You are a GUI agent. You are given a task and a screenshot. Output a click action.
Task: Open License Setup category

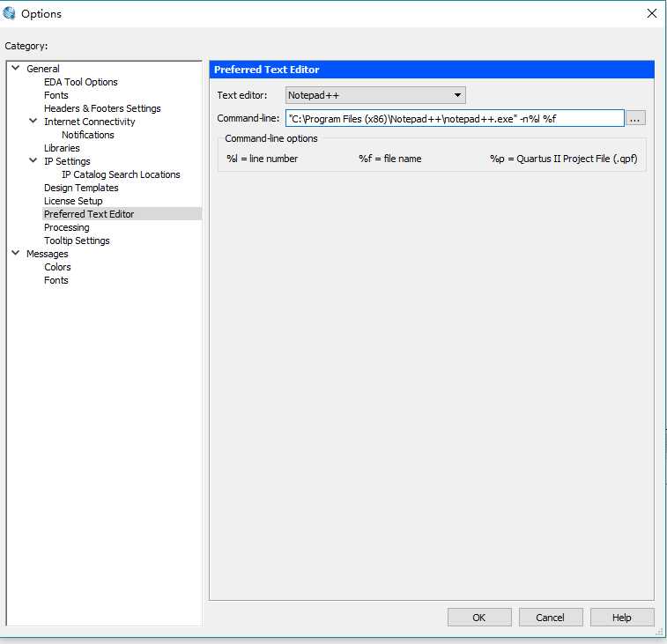coord(73,201)
